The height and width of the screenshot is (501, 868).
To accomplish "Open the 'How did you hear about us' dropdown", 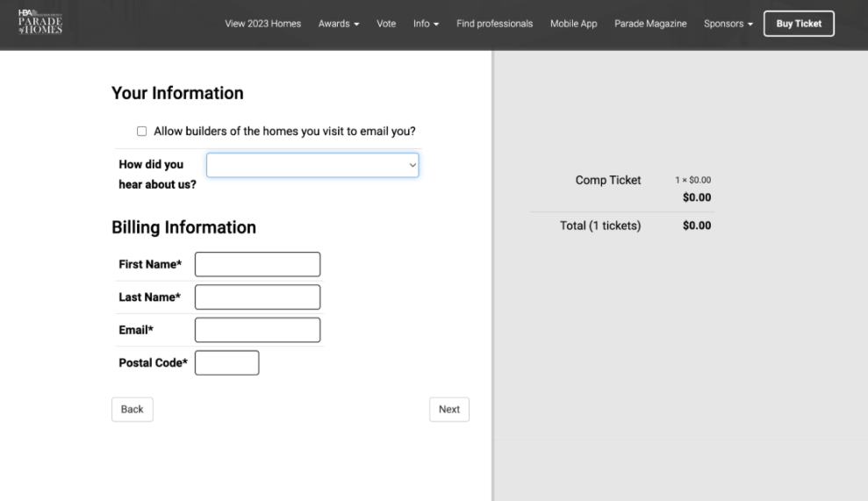I will pos(312,165).
